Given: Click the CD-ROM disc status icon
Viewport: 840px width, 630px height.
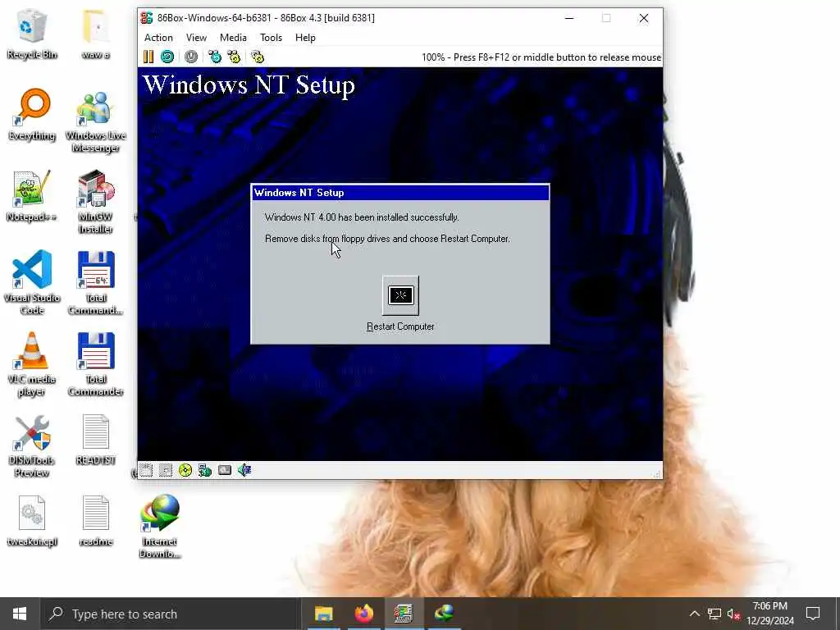Looking at the screenshot, I should (185, 470).
